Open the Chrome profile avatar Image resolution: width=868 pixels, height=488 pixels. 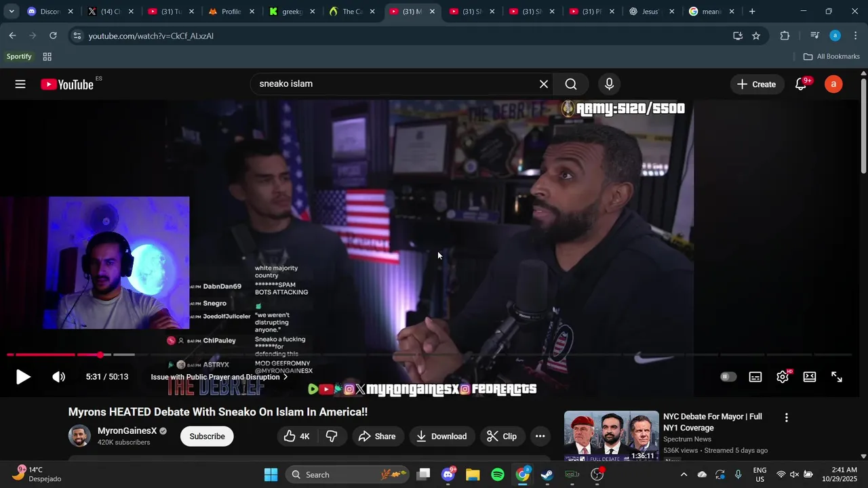point(835,36)
